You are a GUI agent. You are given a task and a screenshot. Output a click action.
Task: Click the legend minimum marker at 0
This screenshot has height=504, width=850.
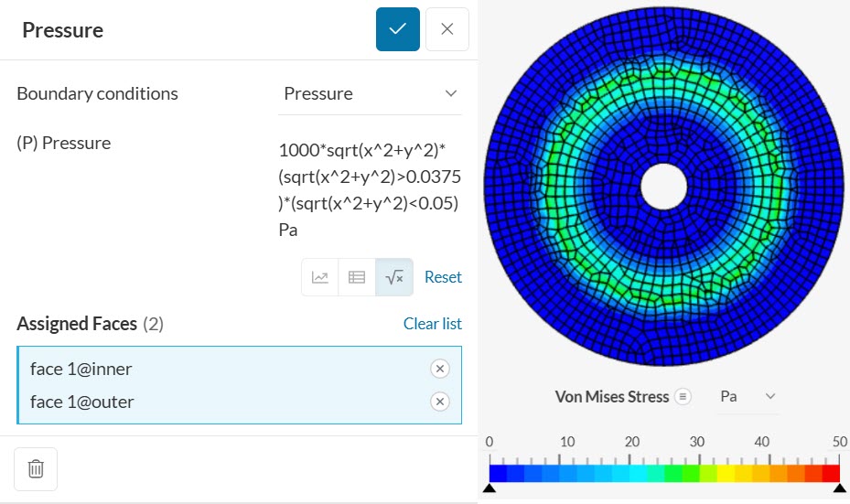pyautogui.click(x=490, y=488)
